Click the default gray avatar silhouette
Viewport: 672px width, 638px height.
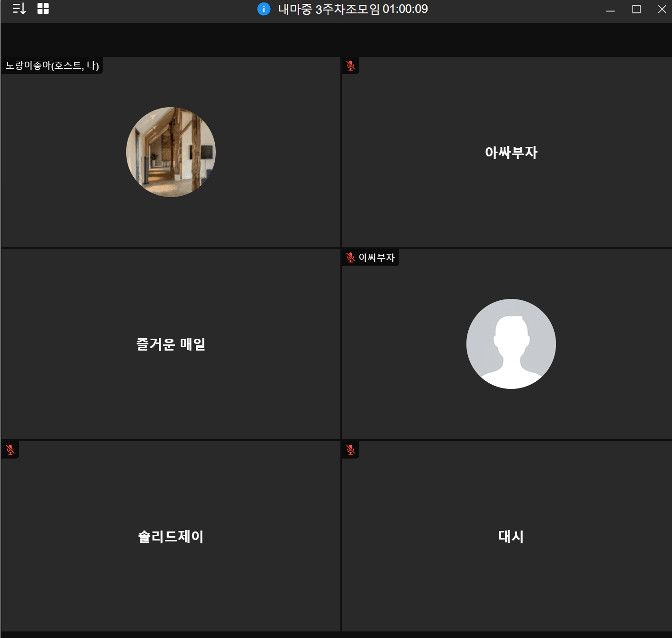[x=511, y=344]
